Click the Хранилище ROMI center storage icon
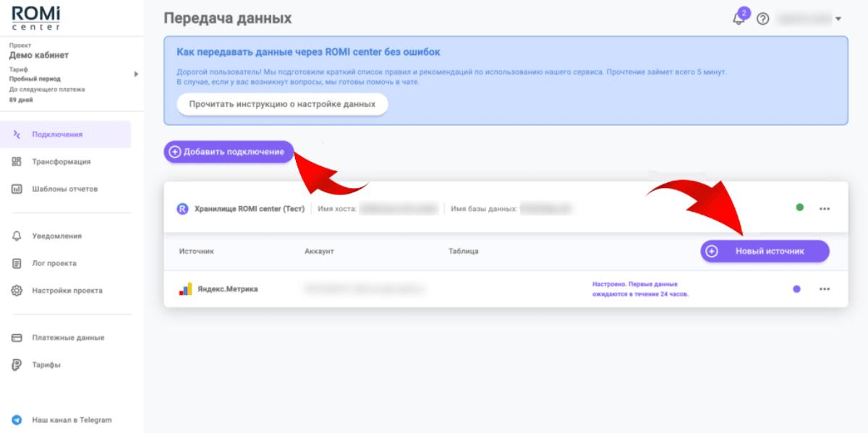868x433 pixels. pos(182,209)
